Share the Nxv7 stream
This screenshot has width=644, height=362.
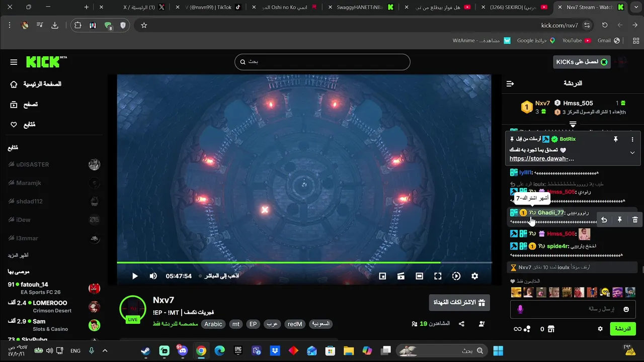(x=461, y=324)
